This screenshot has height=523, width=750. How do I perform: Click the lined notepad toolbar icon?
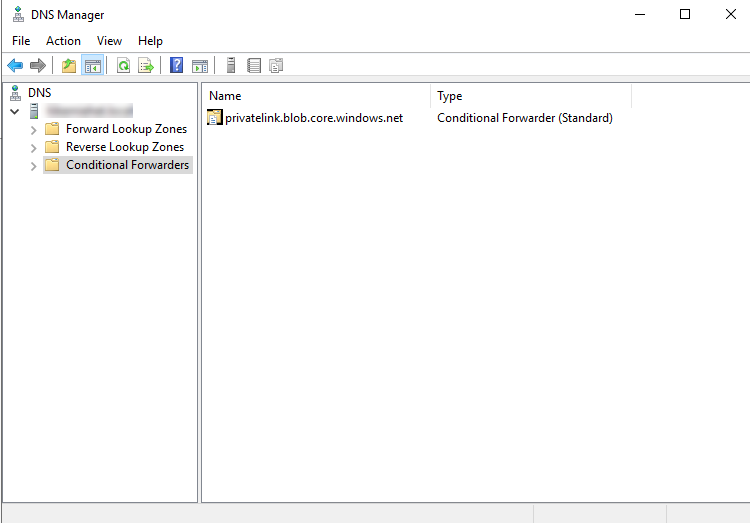point(254,66)
